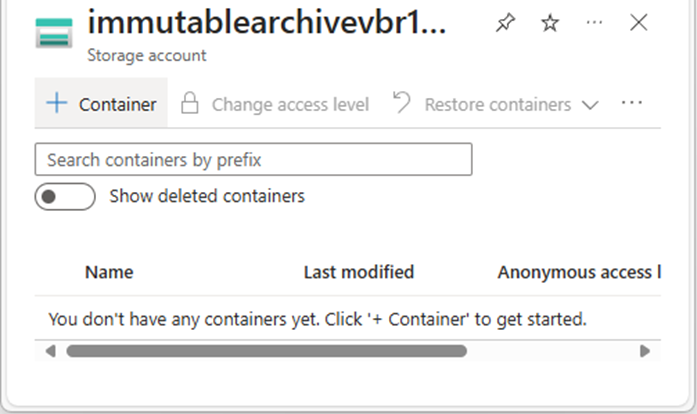Select Change access level command

click(x=275, y=104)
